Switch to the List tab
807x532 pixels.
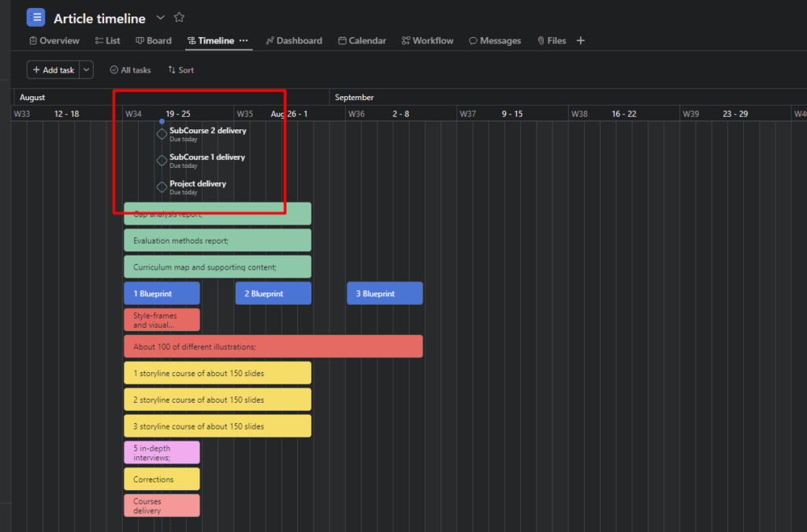tap(107, 41)
